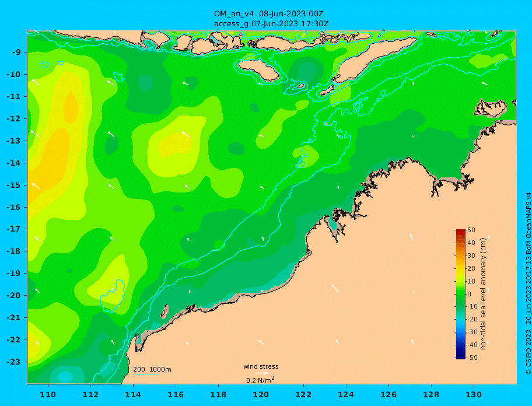The width and height of the screenshot is (532, 406).
Task: Click the colorbar tick label -50
Action: 471,358
